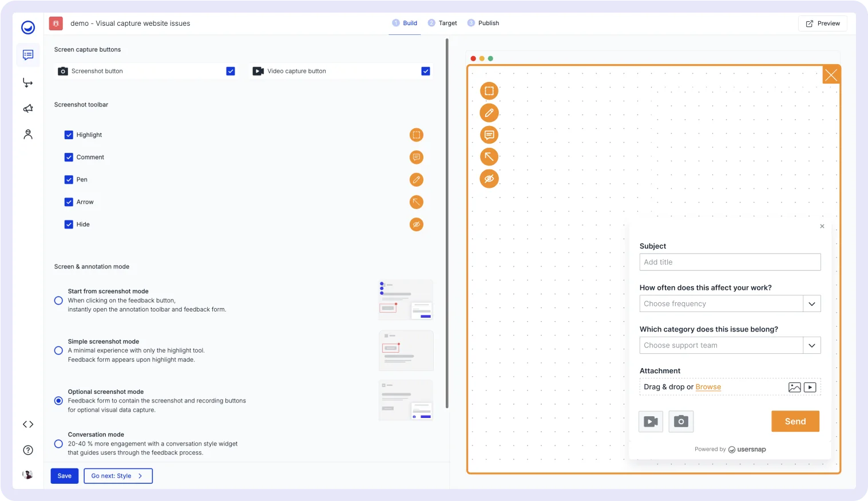Click the Subject Add title field
This screenshot has width=868, height=501.
[x=730, y=262]
